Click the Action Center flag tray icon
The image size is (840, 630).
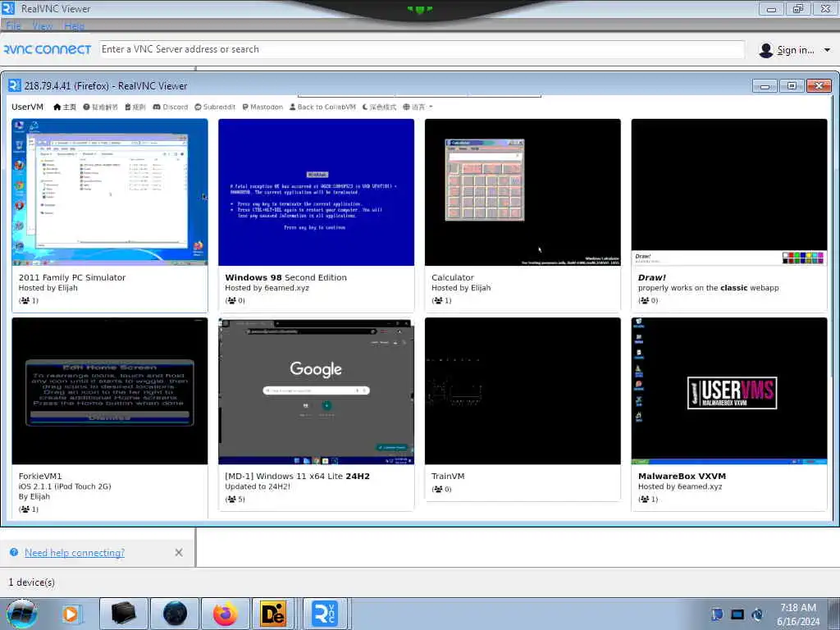pos(717,614)
